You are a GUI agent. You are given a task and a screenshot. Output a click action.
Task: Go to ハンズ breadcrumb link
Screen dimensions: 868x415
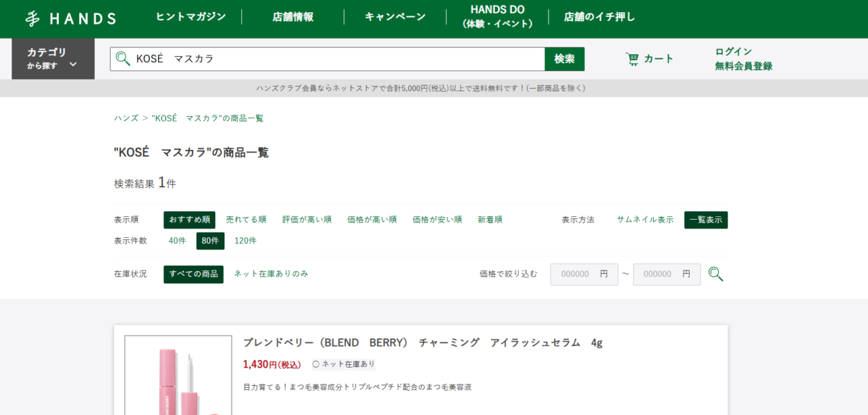point(126,118)
